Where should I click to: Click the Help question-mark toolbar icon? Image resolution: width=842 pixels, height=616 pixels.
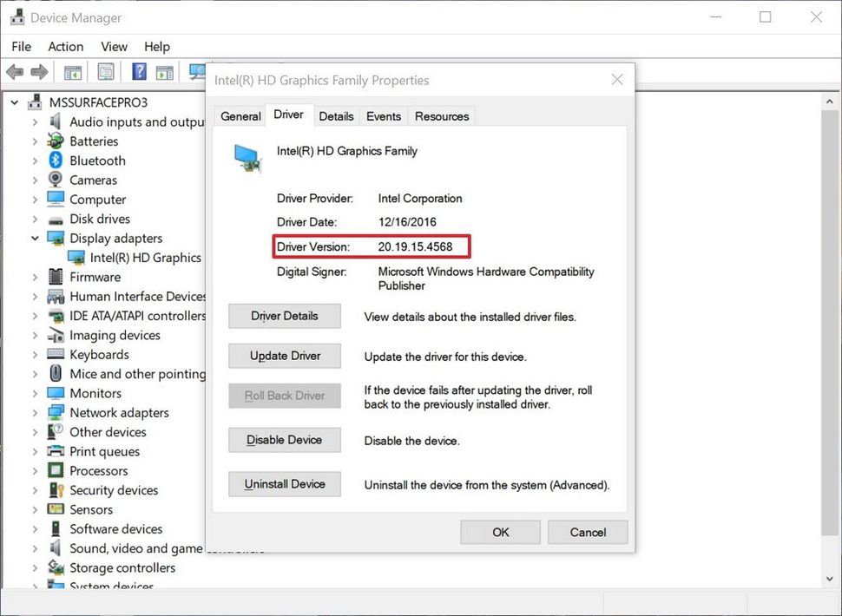pos(139,71)
